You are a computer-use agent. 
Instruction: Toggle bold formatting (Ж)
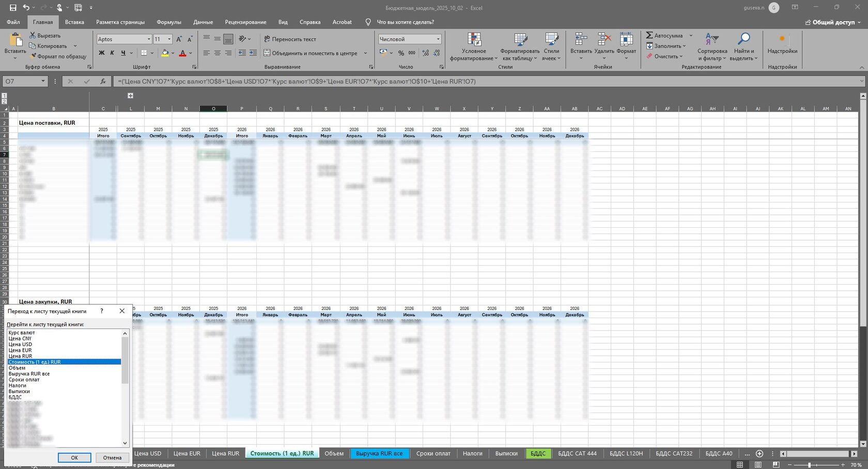pyautogui.click(x=101, y=53)
